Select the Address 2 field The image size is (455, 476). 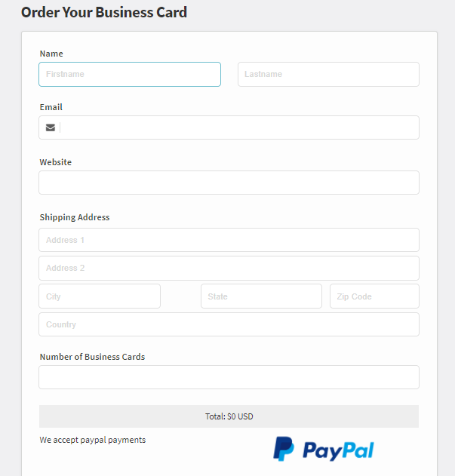point(229,268)
